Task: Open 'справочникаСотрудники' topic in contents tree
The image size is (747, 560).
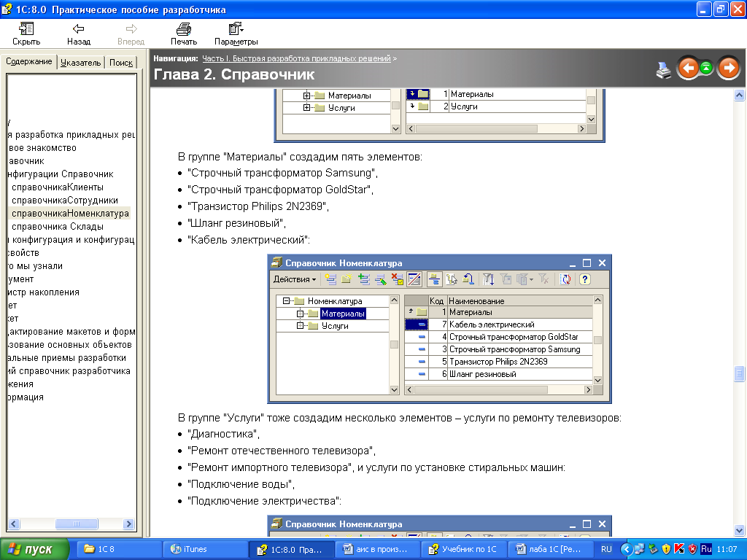Action: point(65,201)
